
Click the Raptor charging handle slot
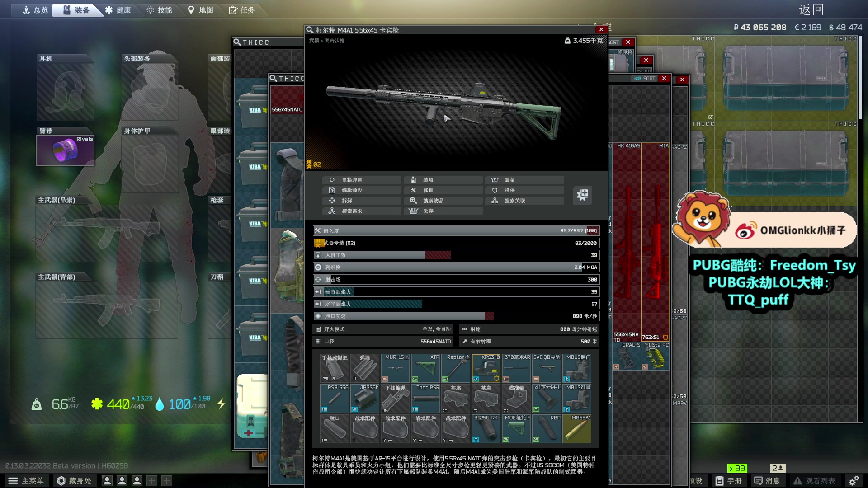click(456, 368)
